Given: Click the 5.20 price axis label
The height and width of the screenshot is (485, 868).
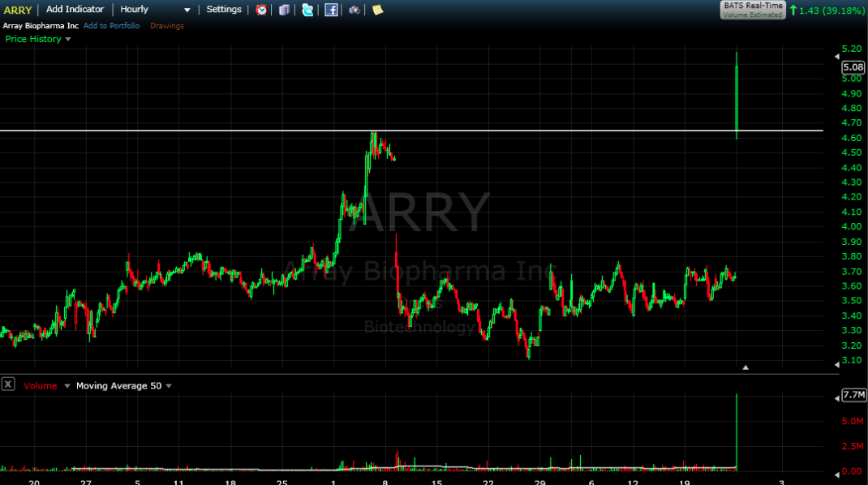Looking at the screenshot, I should 852,49.
